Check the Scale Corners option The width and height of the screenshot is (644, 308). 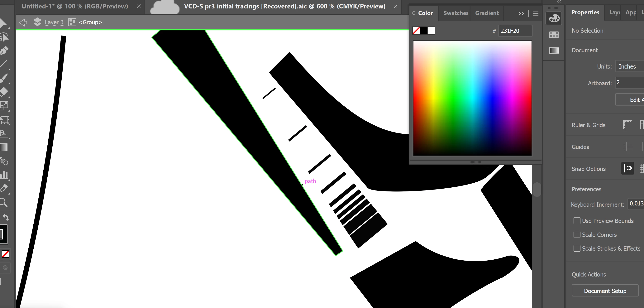click(577, 234)
